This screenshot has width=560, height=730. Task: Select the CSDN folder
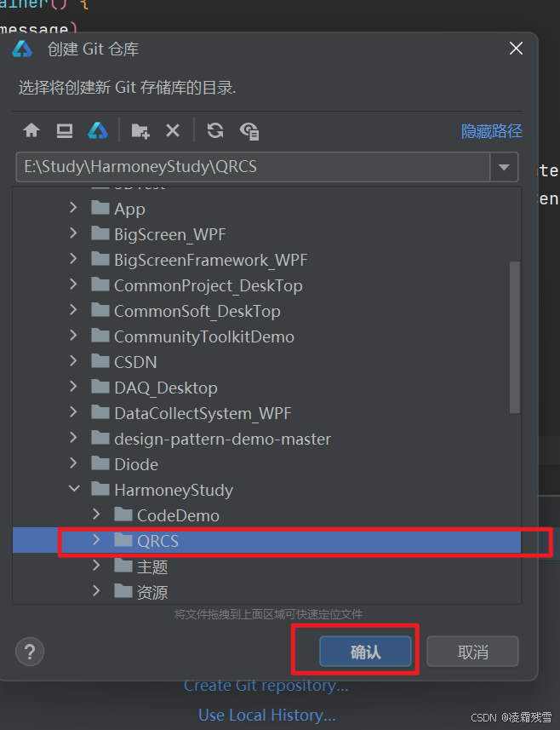click(x=266, y=362)
